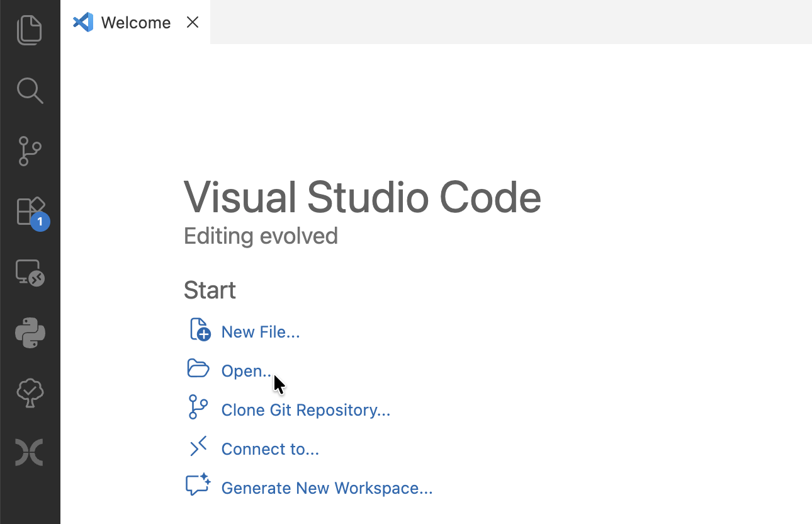Switch to the Welcome tab
The height and width of the screenshot is (524, 812).
click(136, 22)
